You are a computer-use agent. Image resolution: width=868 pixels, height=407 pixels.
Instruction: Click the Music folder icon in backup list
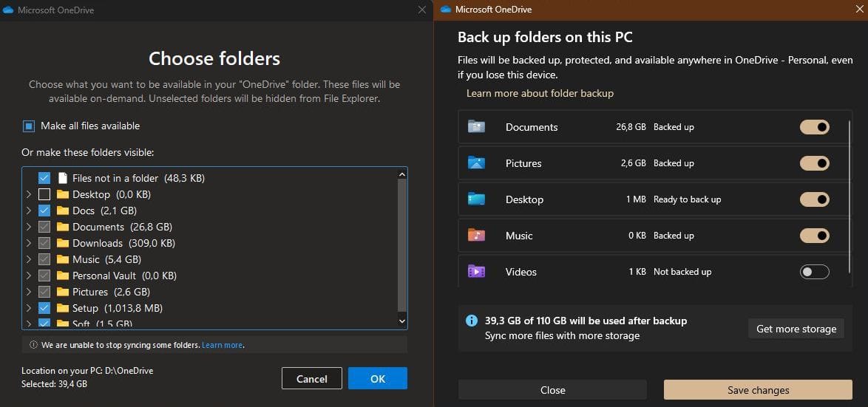pyautogui.click(x=476, y=236)
